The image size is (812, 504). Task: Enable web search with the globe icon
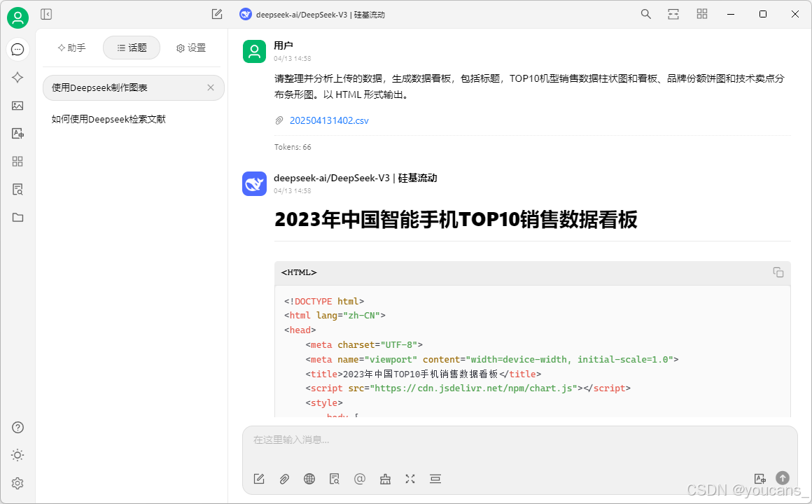pyautogui.click(x=309, y=479)
